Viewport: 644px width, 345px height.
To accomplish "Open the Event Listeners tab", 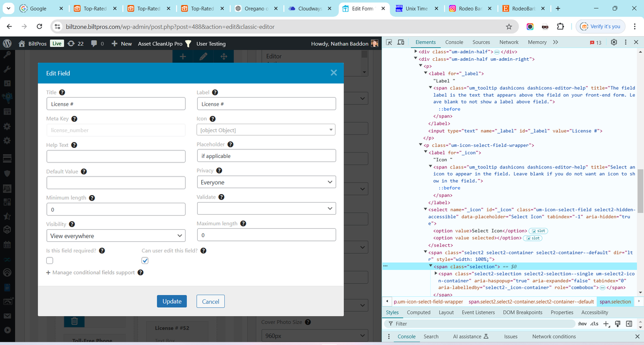I will pos(478,312).
